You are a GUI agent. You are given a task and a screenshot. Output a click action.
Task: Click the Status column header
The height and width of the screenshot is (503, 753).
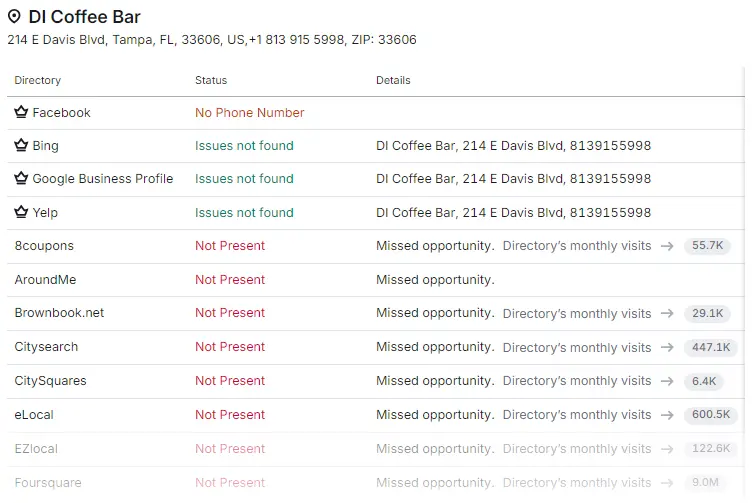pyautogui.click(x=211, y=80)
